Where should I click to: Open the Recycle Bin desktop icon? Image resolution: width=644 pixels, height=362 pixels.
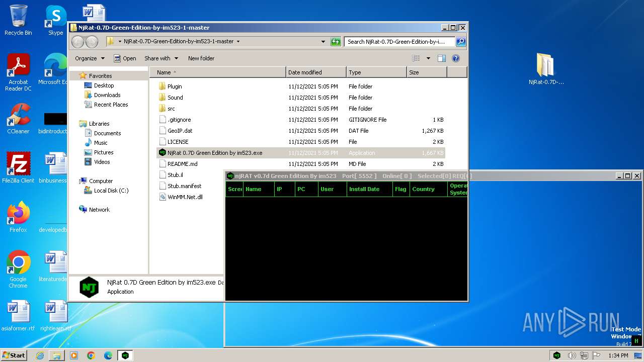18,20
